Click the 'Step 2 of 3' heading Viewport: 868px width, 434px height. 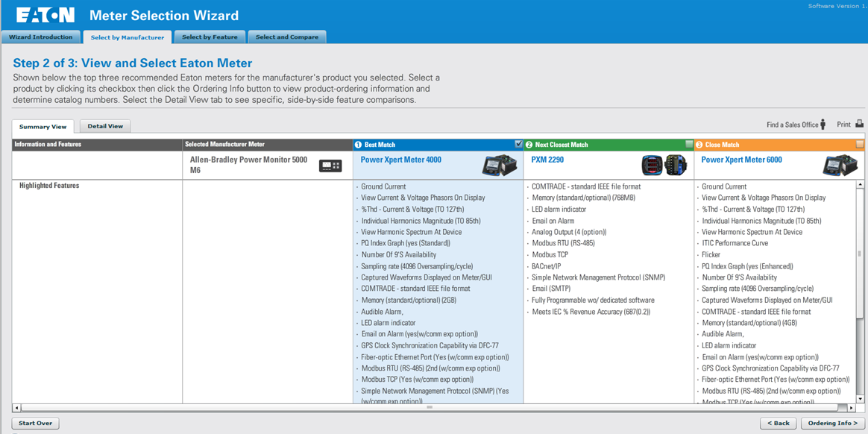[x=133, y=63]
